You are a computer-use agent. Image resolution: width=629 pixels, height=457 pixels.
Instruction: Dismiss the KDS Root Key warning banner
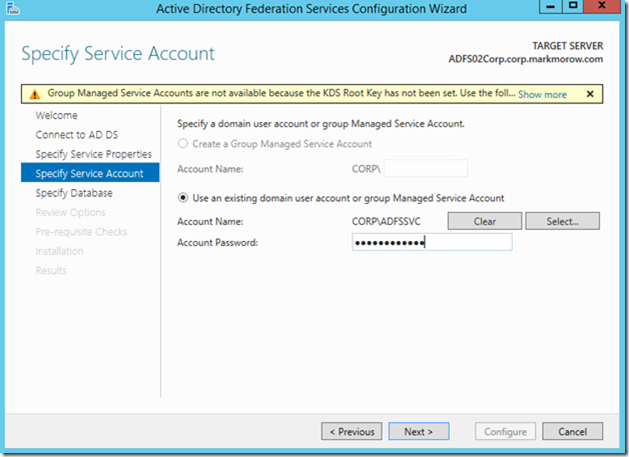pos(590,94)
